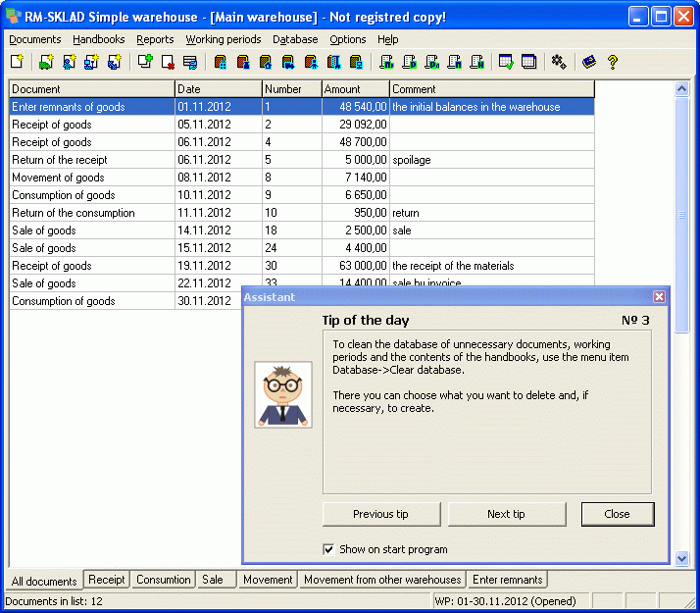The height and width of the screenshot is (613, 700).
Task: Switch to the Enter remnants tab
Action: pos(506,580)
